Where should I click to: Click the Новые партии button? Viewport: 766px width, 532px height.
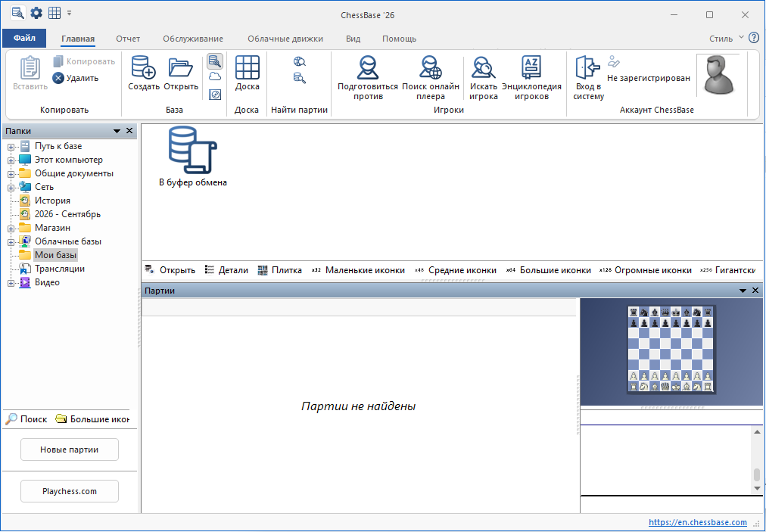click(x=70, y=450)
